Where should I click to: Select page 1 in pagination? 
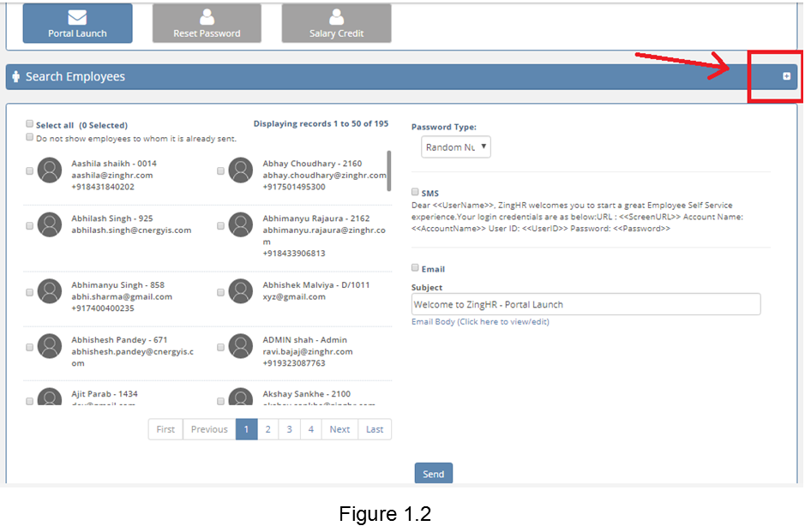coord(246,429)
